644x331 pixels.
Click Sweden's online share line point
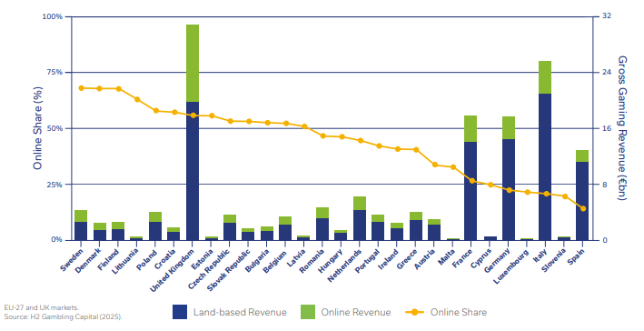pos(81,88)
